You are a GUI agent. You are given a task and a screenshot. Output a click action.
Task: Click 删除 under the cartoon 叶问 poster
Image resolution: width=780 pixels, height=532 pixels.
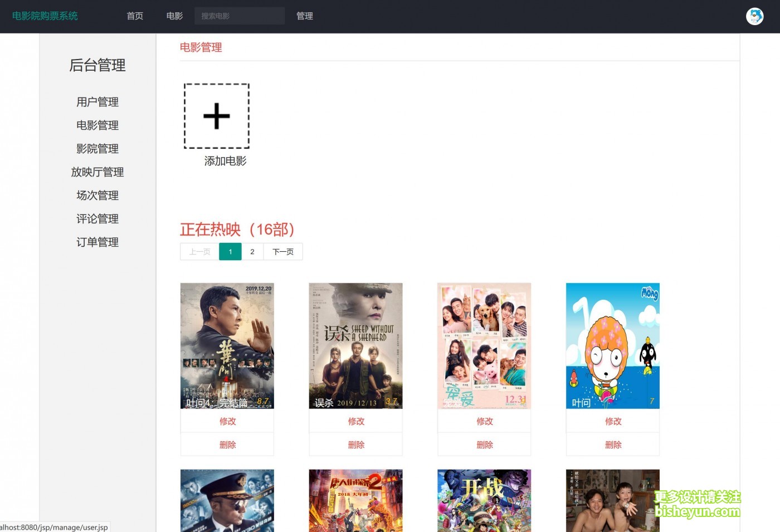pos(613,445)
